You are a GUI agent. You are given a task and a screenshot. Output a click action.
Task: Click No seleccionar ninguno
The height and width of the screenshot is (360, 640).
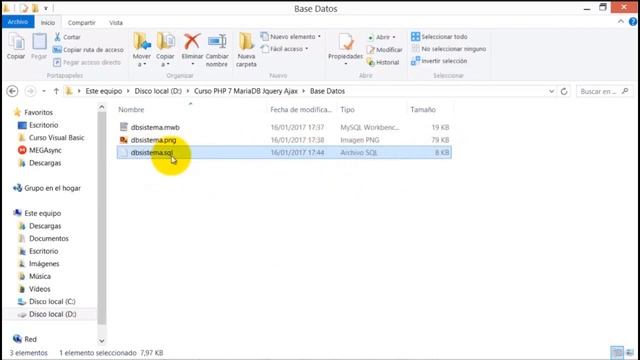tap(449, 49)
